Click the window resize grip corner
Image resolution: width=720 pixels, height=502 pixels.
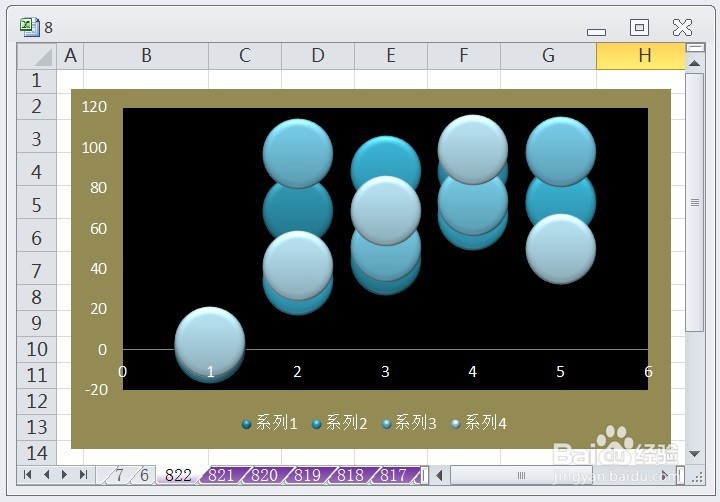698,477
